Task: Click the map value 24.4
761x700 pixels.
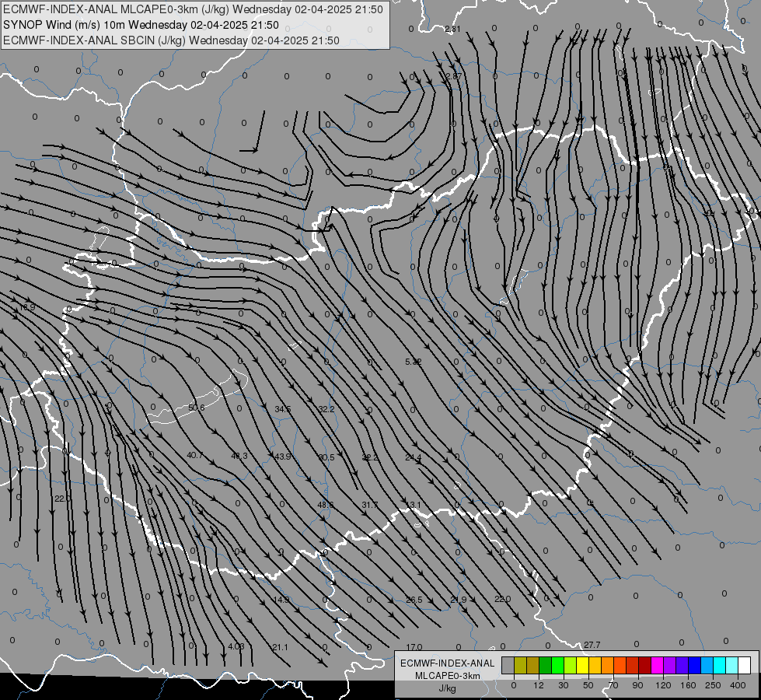Action: [414, 457]
